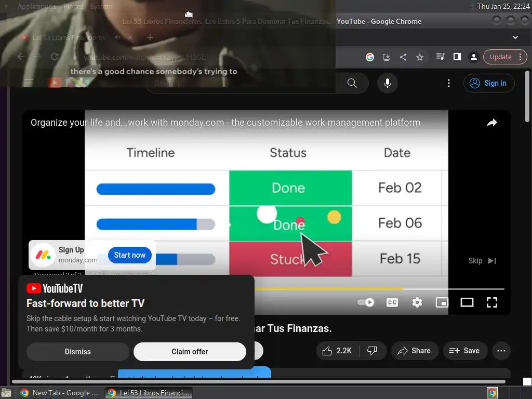Screen dimensions: 532x399
Task: Click the Stuck status cell
Action: point(290,259)
